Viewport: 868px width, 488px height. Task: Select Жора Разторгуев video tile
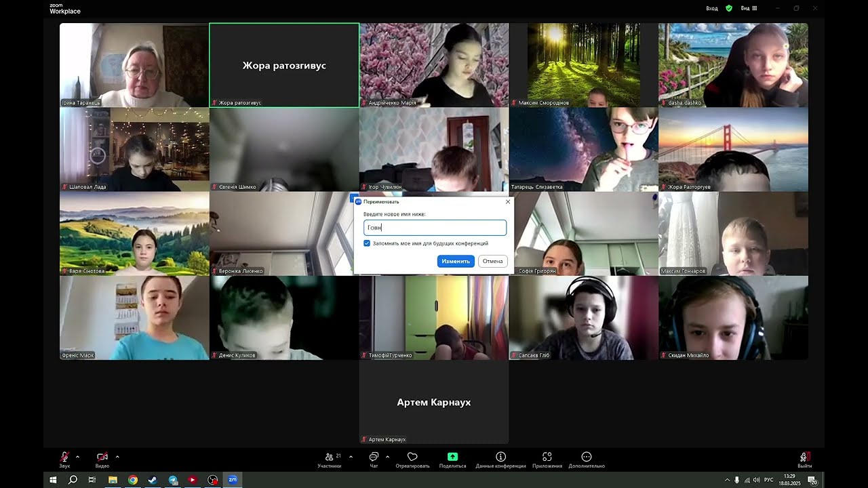734,149
